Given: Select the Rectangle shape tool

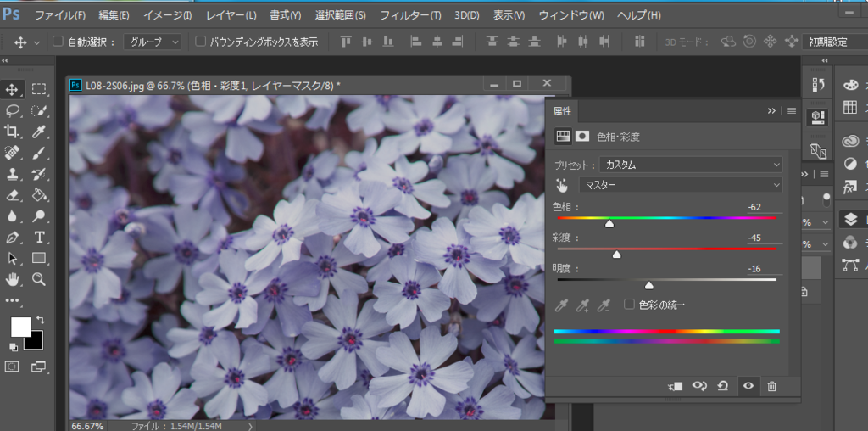Looking at the screenshot, I should pos(39,259).
